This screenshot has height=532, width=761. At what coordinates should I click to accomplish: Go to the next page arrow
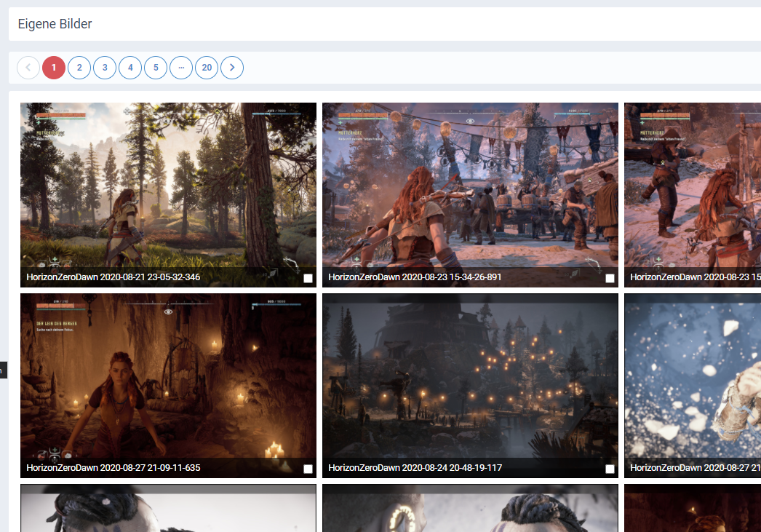[x=232, y=68]
